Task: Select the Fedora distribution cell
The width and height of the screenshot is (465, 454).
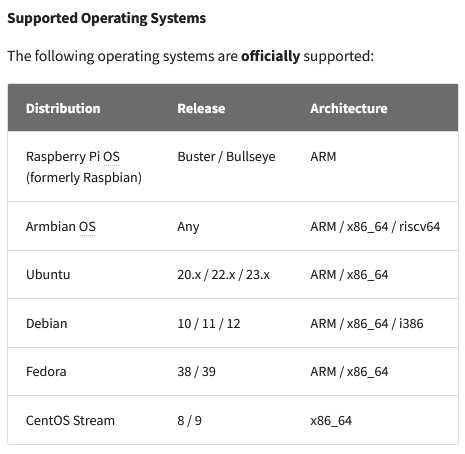Action: (46, 371)
